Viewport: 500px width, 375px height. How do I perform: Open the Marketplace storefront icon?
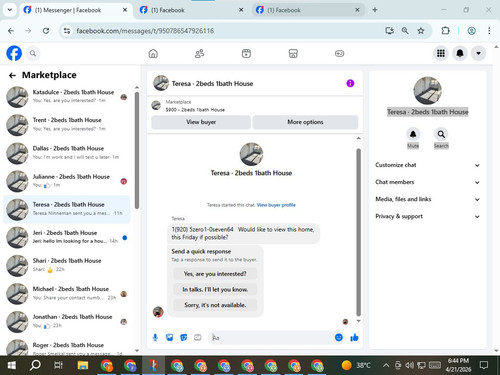293,53
